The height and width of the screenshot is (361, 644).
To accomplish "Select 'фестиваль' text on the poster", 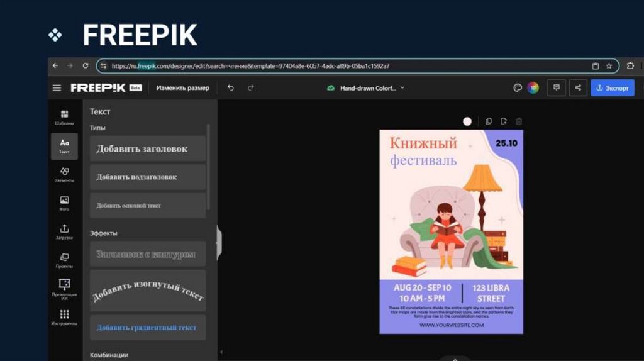I will [x=423, y=160].
